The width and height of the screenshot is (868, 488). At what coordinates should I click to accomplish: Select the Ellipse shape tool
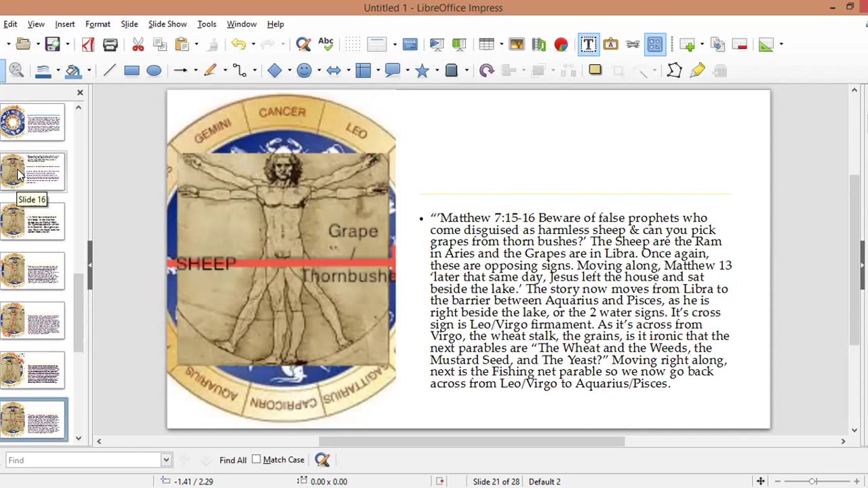coord(154,70)
